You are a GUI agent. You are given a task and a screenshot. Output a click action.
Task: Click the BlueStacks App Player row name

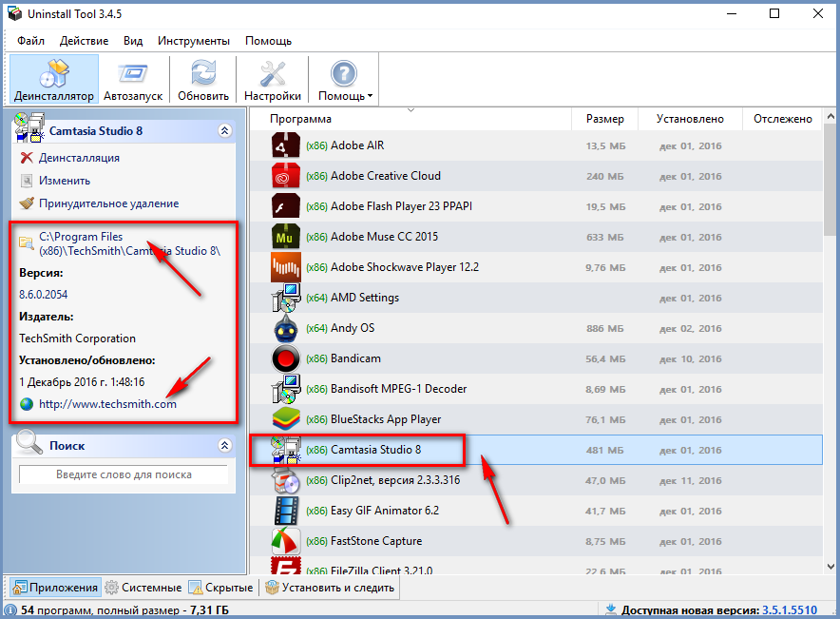tap(386, 419)
